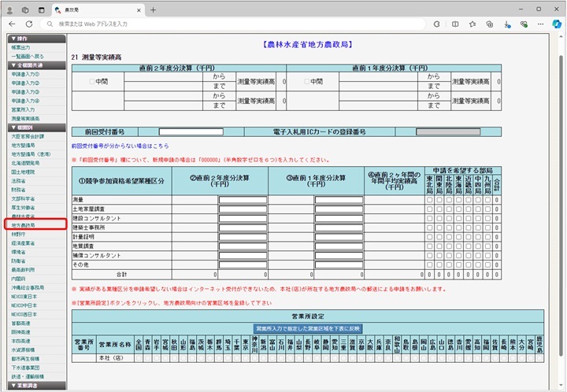Select 地方農政局 in the sidebar
This screenshot has width=567, height=392.
[23, 225]
